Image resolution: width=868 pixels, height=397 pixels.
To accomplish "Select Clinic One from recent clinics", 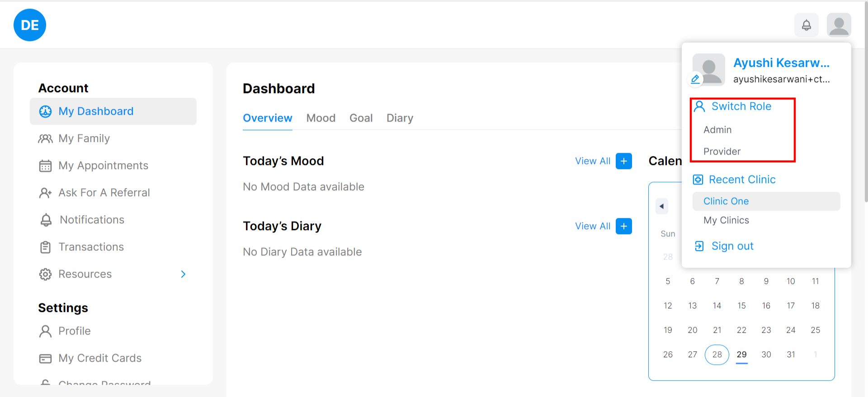I will (726, 201).
